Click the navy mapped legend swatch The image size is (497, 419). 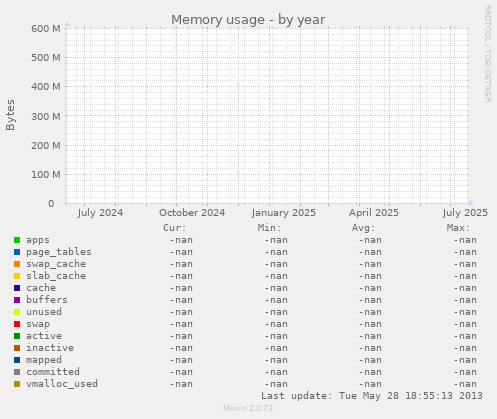click(x=17, y=360)
